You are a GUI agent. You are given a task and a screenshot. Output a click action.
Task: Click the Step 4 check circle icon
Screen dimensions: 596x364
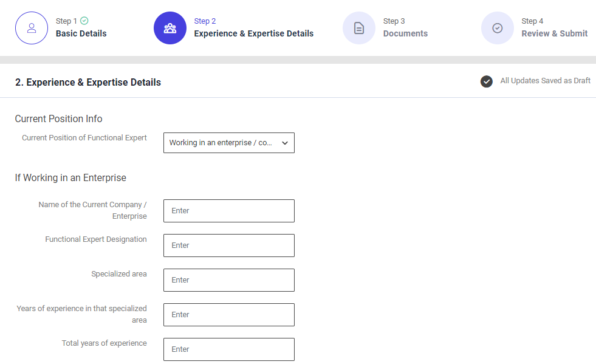pyautogui.click(x=498, y=28)
